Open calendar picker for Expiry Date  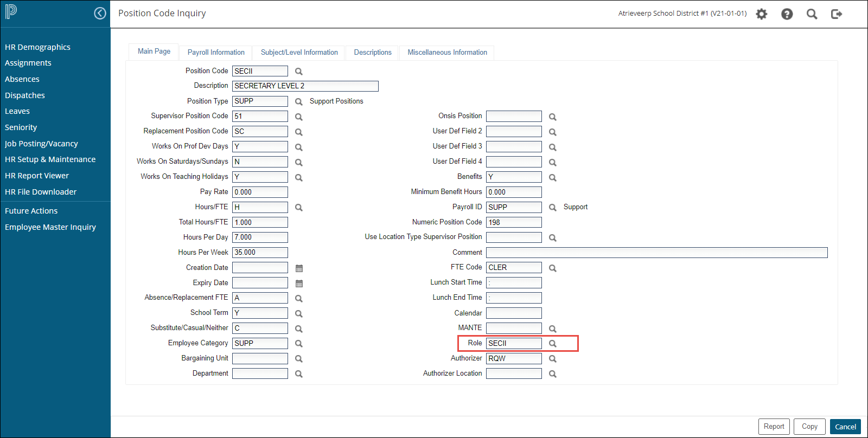click(299, 284)
